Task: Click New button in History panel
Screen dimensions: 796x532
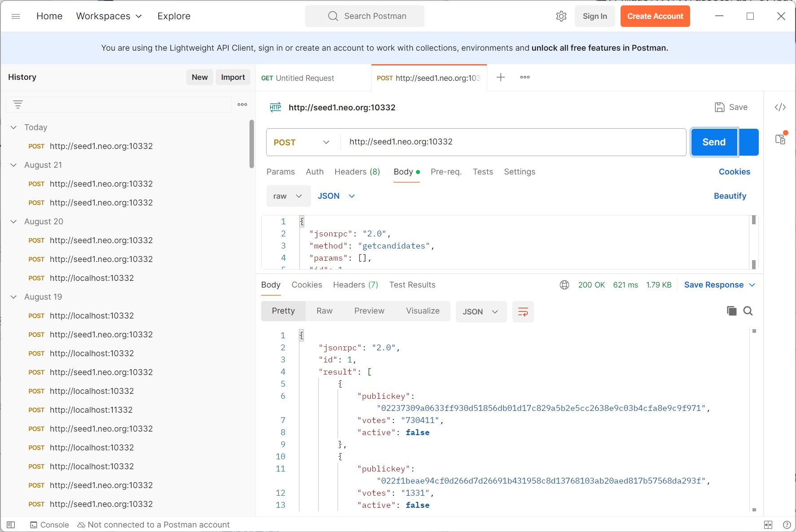Action: click(200, 77)
